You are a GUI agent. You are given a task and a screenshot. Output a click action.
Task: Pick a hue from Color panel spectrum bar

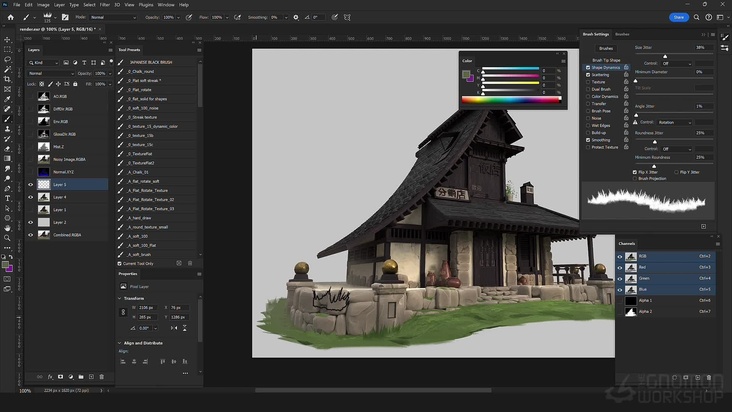click(x=512, y=99)
